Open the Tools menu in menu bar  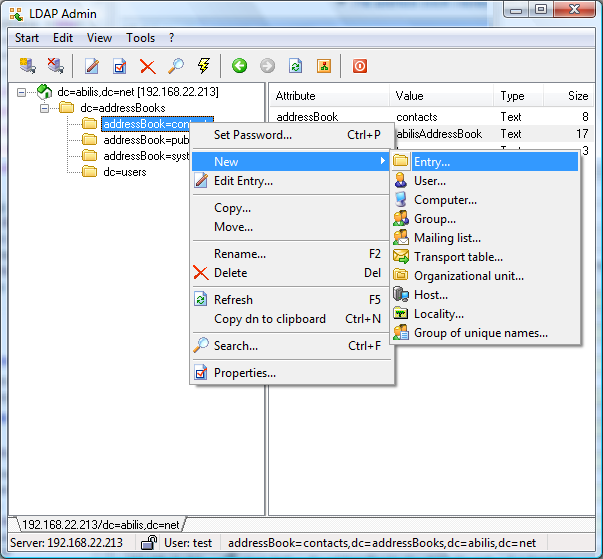pyautogui.click(x=140, y=38)
